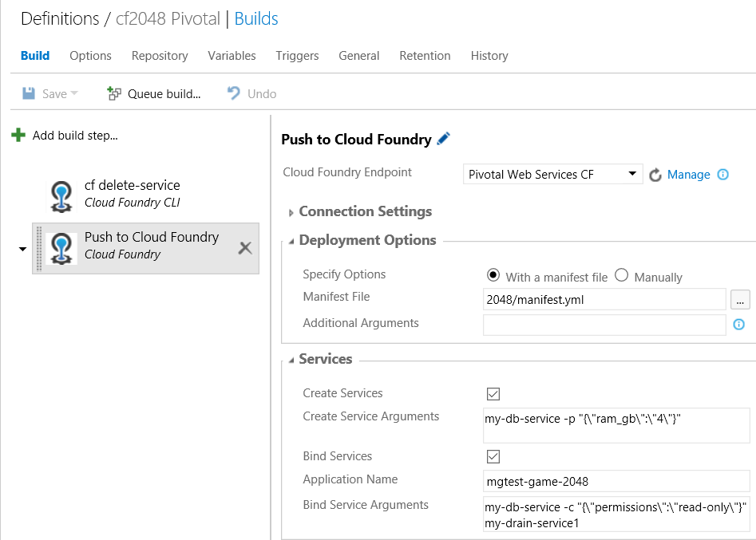Open the Options tab

click(x=91, y=56)
